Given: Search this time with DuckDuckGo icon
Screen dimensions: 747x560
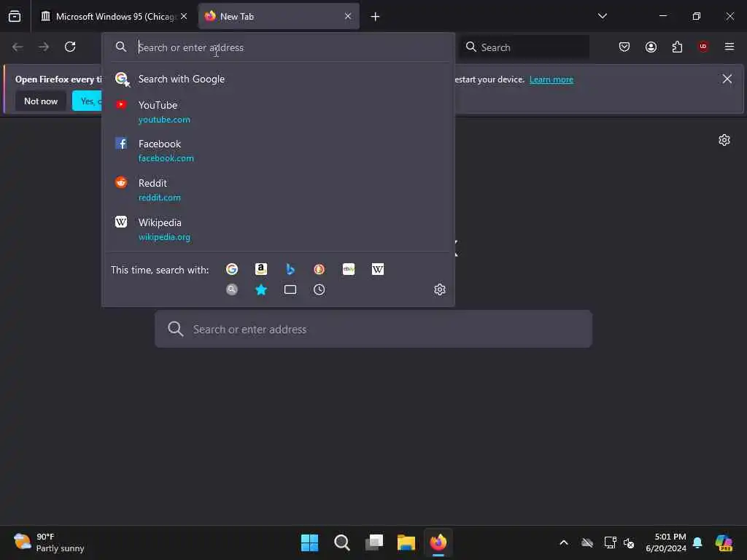Looking at the screenshot, I should pyautogui.click(x=320, y=270).
